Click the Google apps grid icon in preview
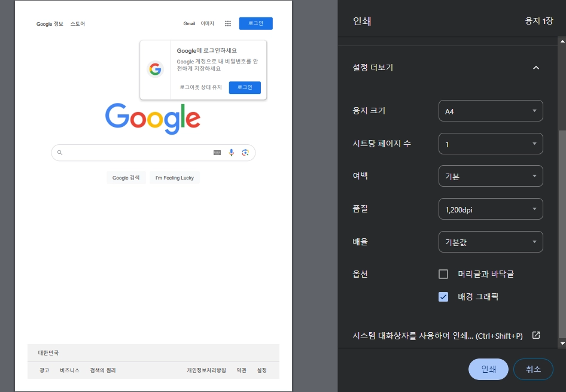 pyautogui.click(x=228, y=23)
